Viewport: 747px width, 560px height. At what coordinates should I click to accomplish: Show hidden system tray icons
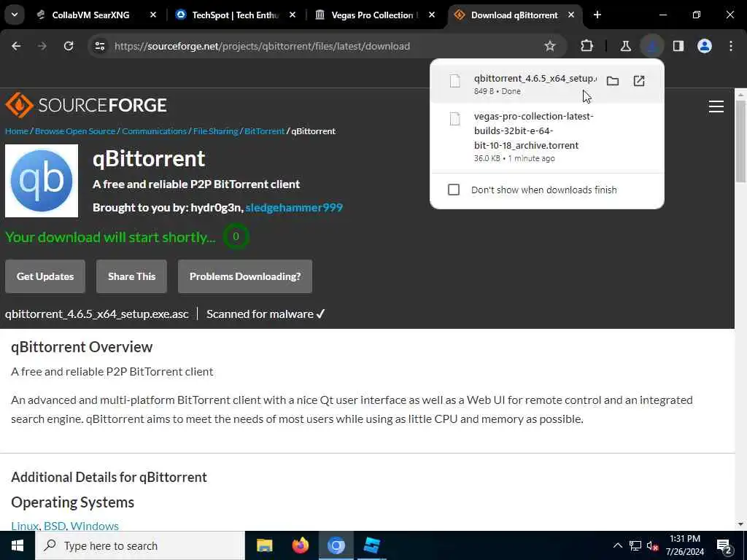(617, 545)
